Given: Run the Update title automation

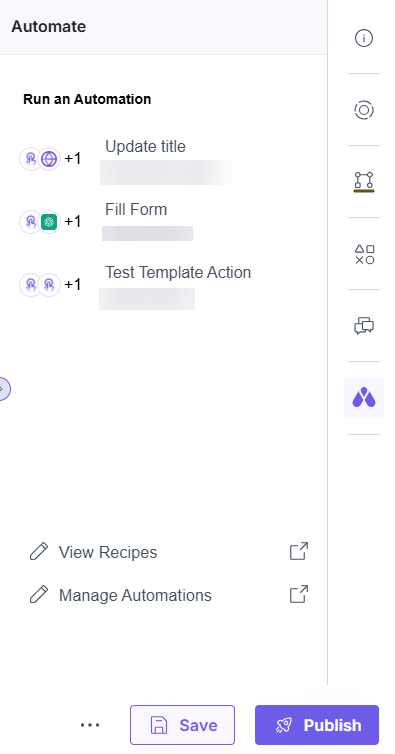Looking at the screenshot, I should click(x=145, y=146).
